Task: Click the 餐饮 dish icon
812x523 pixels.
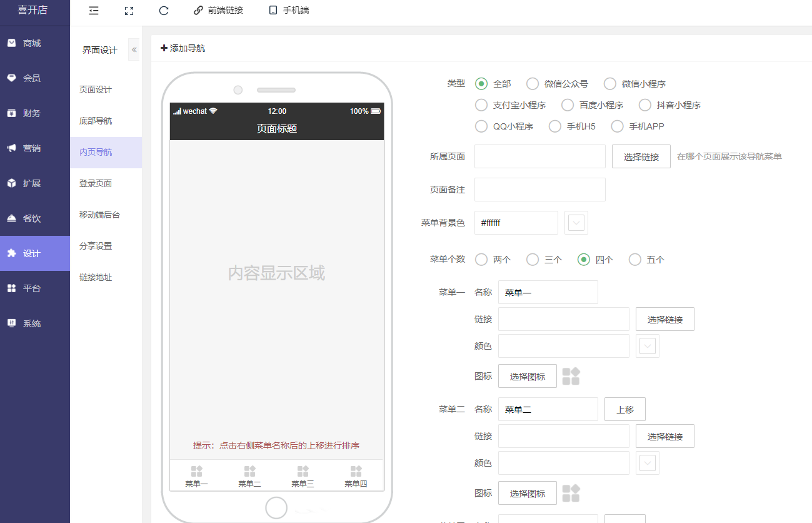Action: pyautogui.click(x=11, y=218)
